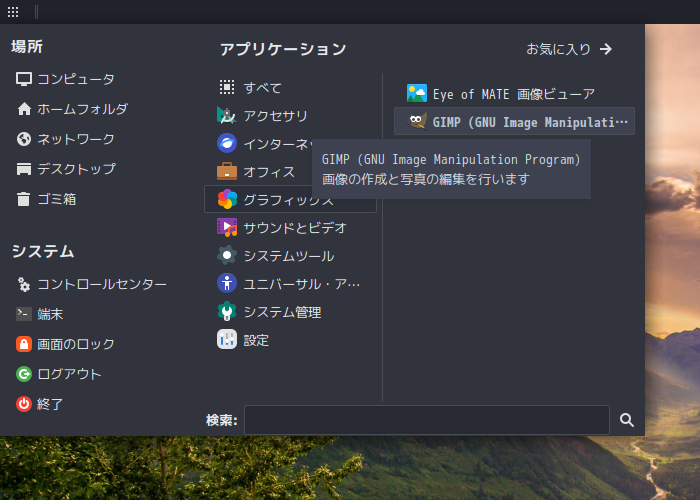Click the settings sliders icon
This screenshot has width=700, height=500.
[227, 340]
